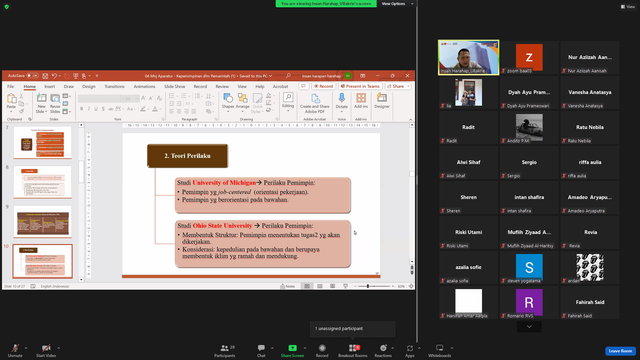Image resolution: width=640 pixels, height=360 pixels.
Task: Unmute microphone in Zoom toolbar
Action: (x=15, y=350)
